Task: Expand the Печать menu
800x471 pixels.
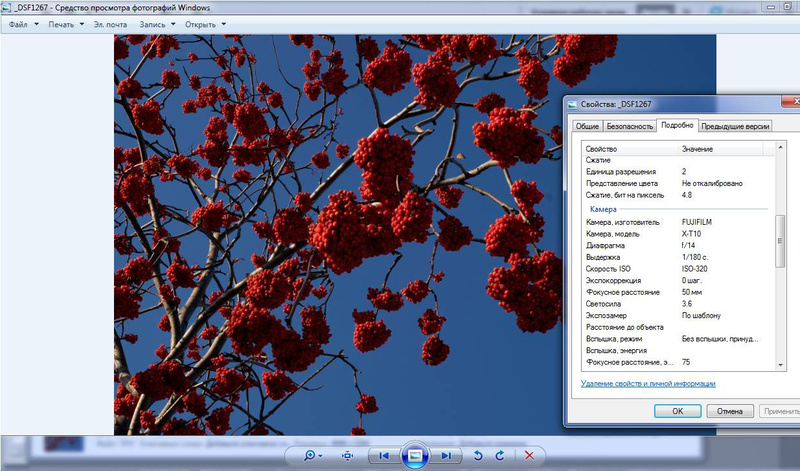Action: click(67, 23)
